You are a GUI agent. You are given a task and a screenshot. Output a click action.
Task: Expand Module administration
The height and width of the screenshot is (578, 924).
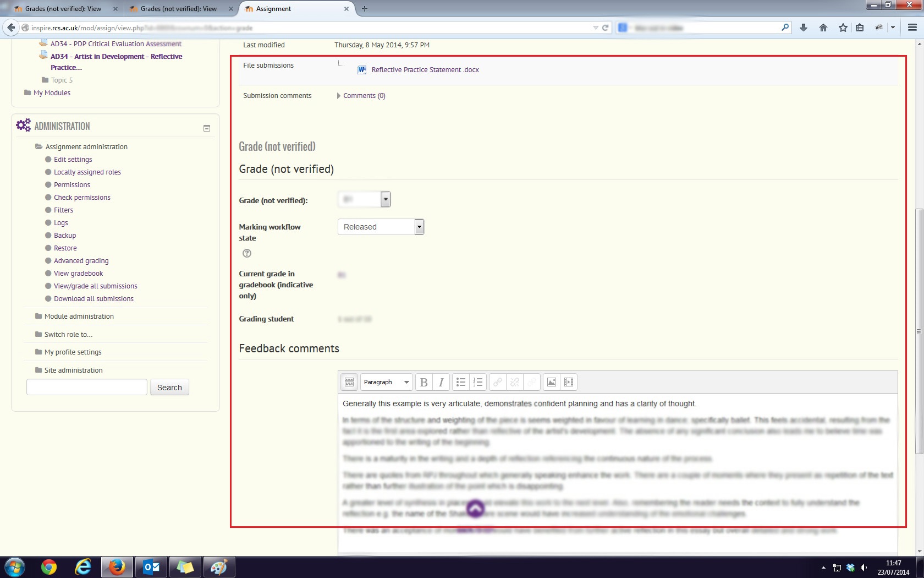click(79, 317)
